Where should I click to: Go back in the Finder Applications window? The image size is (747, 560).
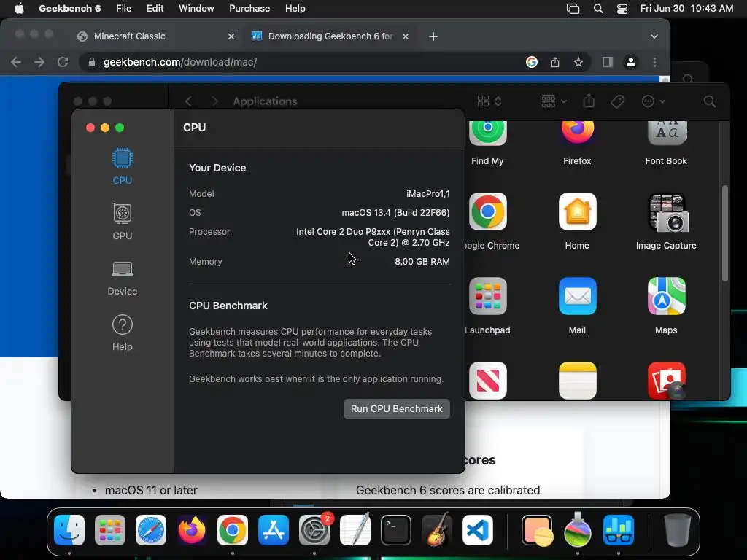click(189, 101)
